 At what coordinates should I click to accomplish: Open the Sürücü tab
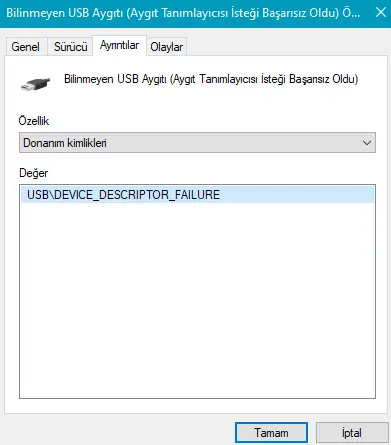(x=70, y=47)
